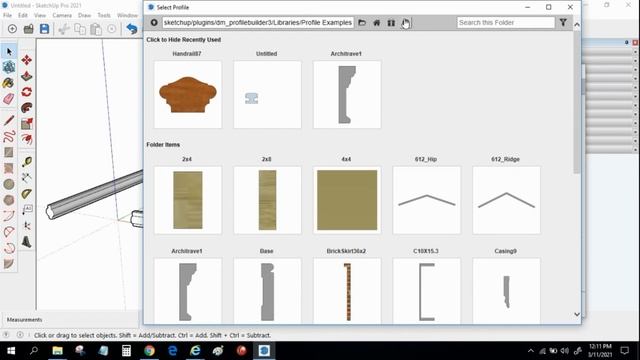Image resolution: width=640 pixels, height=360 pixels.
Task: Open the Windows notification center icon
Action: pos(625,351)
